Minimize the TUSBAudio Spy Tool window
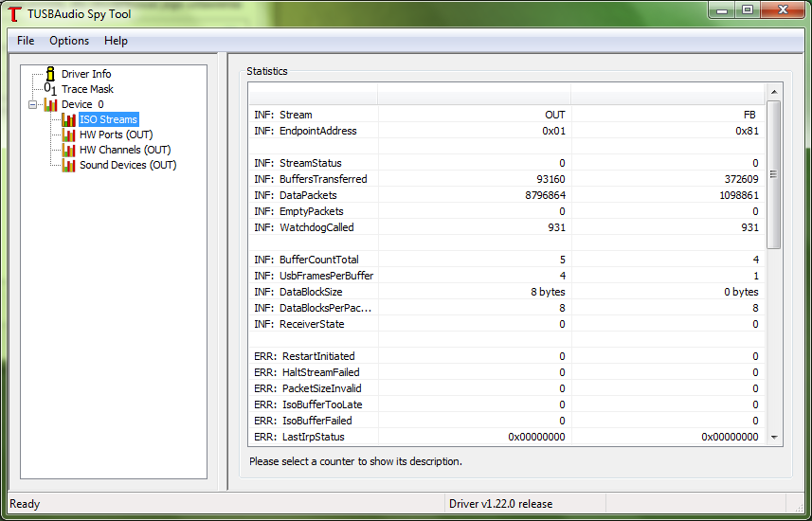This screenshot has height=521, width=812. click(722, 10)
